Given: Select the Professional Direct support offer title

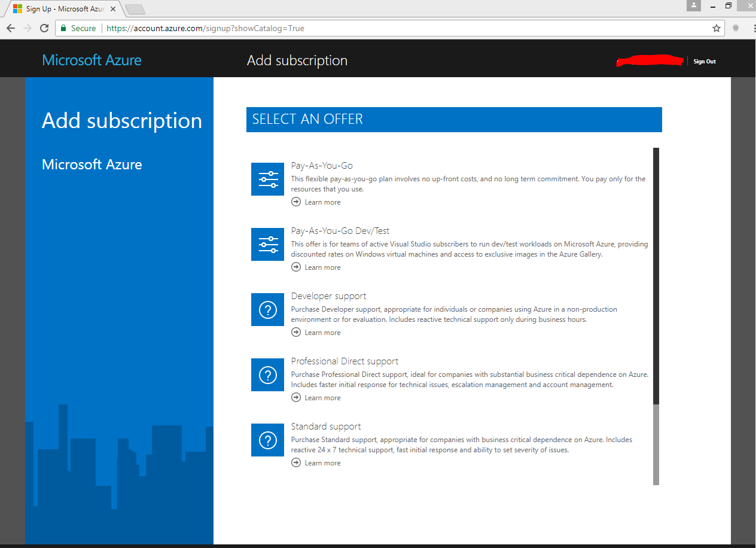Looking at the screenshot, I should click(345, 361).
